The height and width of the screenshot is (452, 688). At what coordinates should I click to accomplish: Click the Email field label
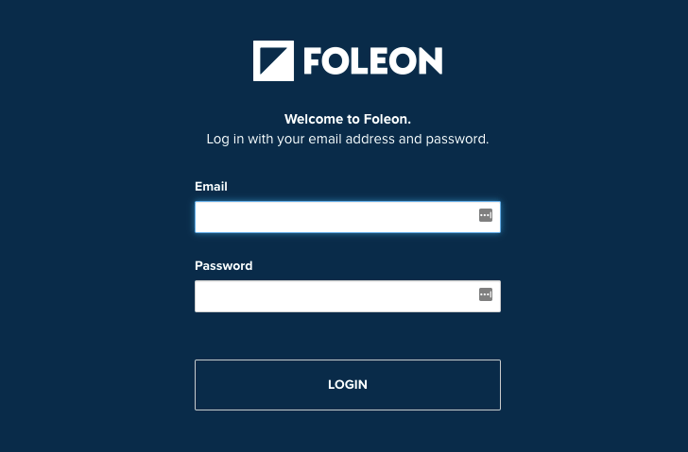pyautogui.click(x=211, y=187)
